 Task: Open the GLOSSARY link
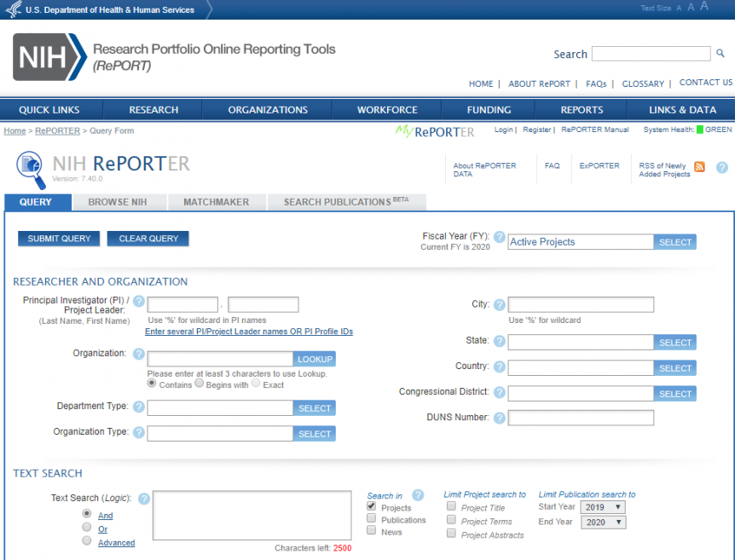643,84
